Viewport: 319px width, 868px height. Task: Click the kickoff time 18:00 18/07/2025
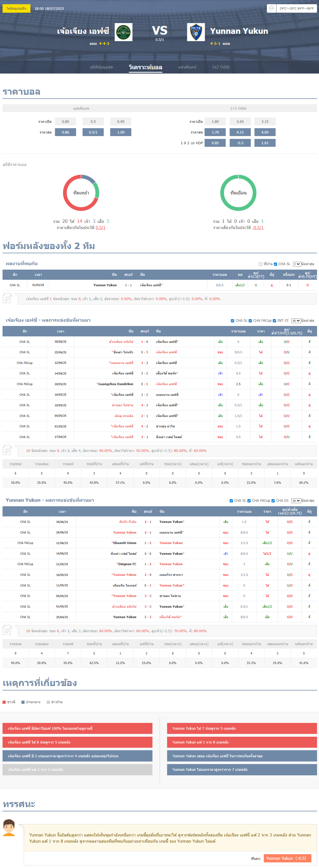coord(49,8)
